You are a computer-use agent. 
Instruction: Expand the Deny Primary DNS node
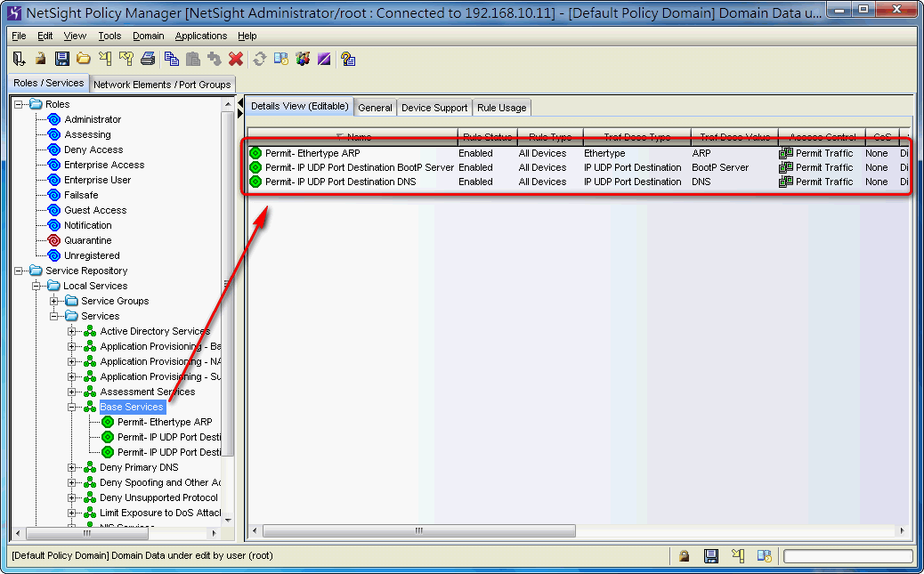pyautogui.click(x=72, y=467)
